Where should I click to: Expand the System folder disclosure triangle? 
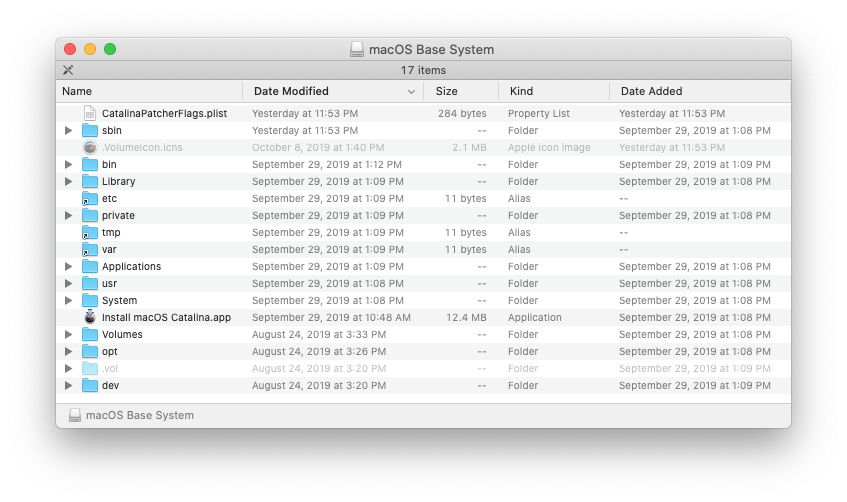click(x=69, y=300)
